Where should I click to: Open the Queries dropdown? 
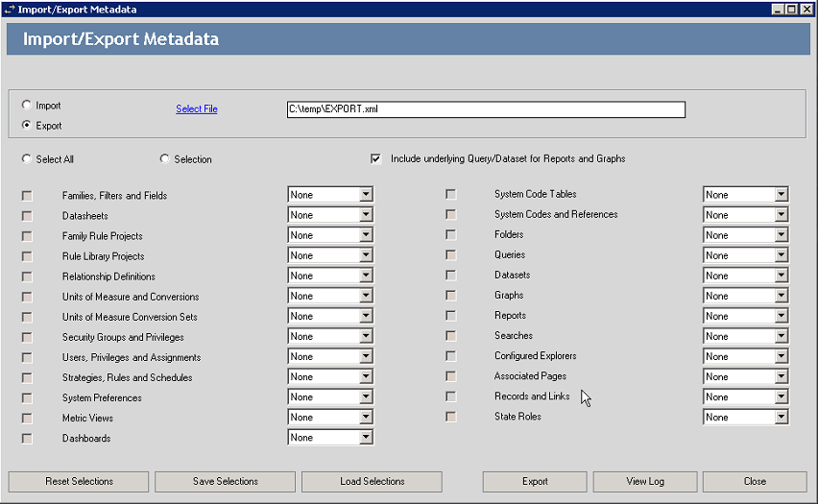[x=746, y=255]
